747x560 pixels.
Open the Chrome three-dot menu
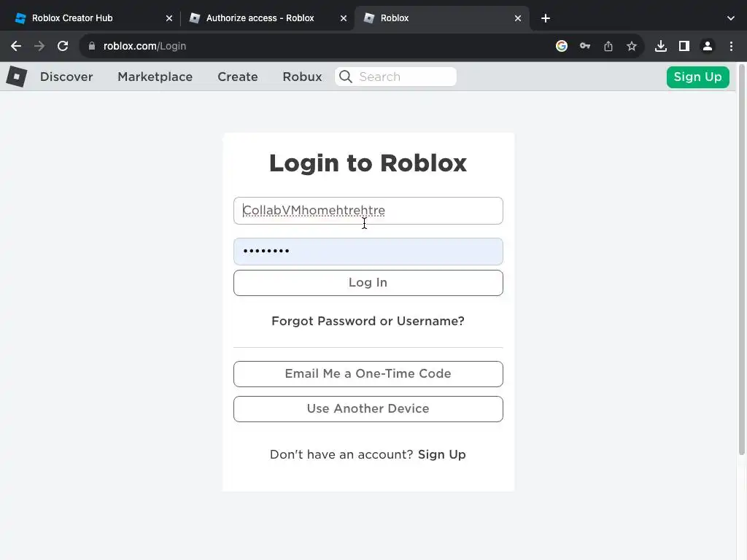coord(731,46)
